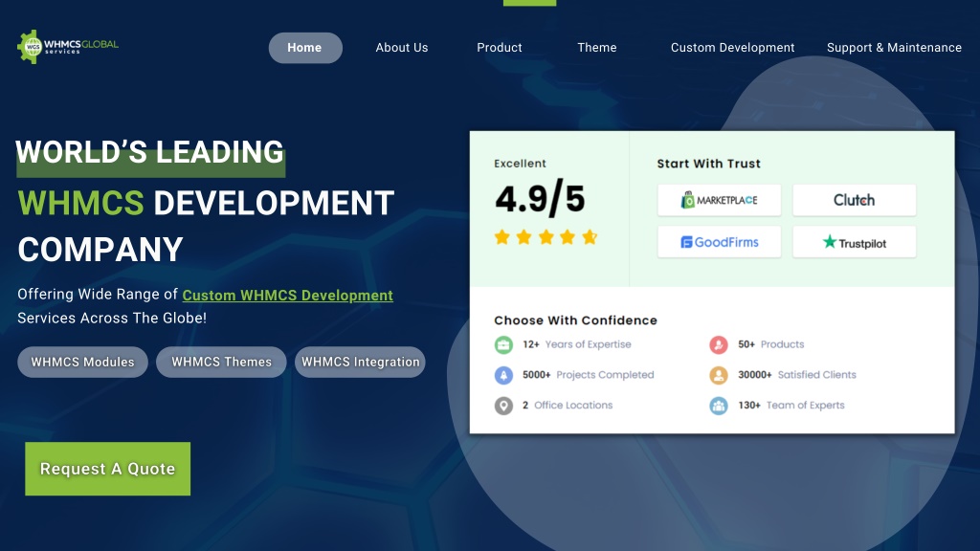980x551 pixels.
Task: Click the "30000+ Satisfied Clients" text
Action: click(x=797, y=375)
